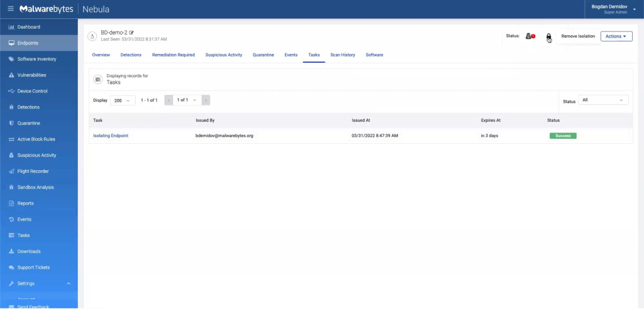Click the Endpoints monitor icon in sidebar

[x=11, y=43]
